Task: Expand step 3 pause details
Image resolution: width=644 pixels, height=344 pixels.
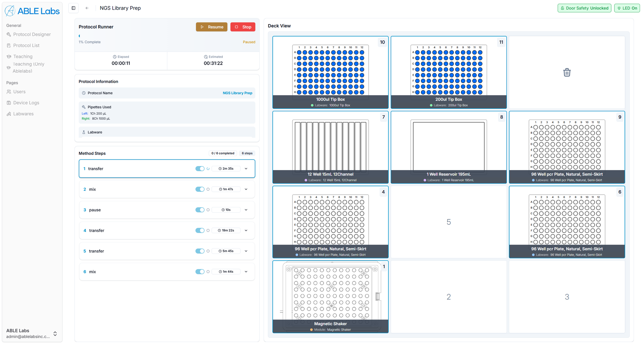Action: coord(246,210)
